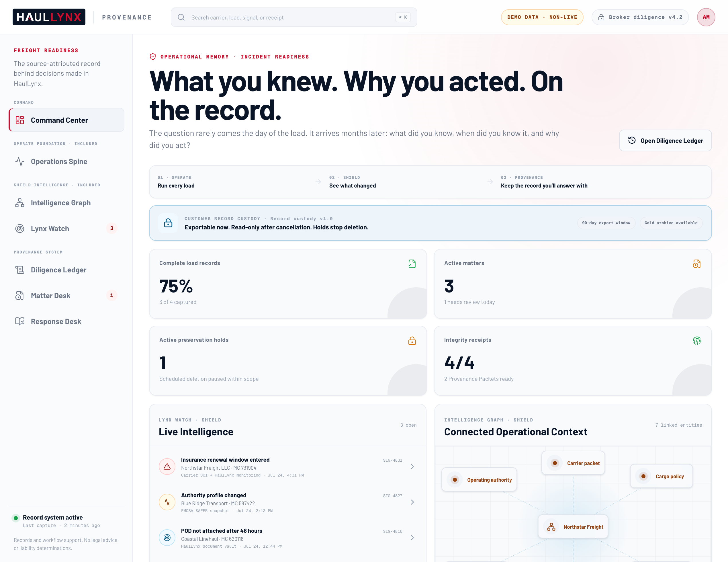Click the insurance renewal warning triangle icon
Image resolution: width=728 pixels, height=562 pixels.
pos(167,467)
